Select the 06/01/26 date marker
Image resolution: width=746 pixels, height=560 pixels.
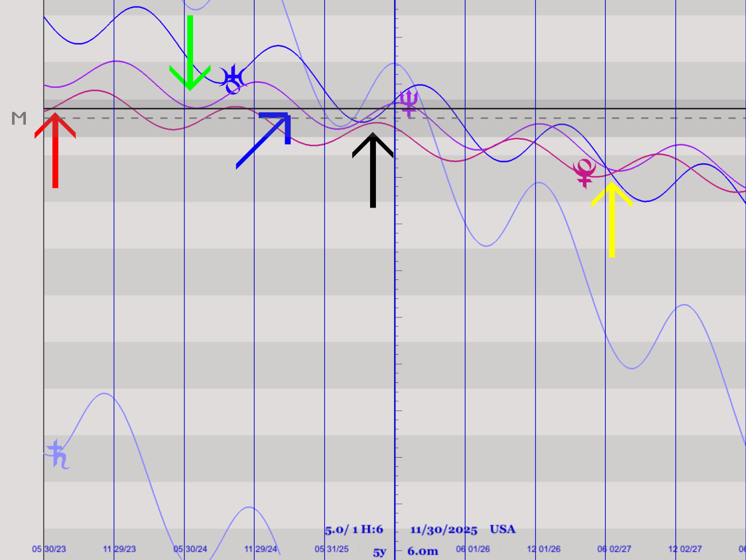click(x=473, y=549)
